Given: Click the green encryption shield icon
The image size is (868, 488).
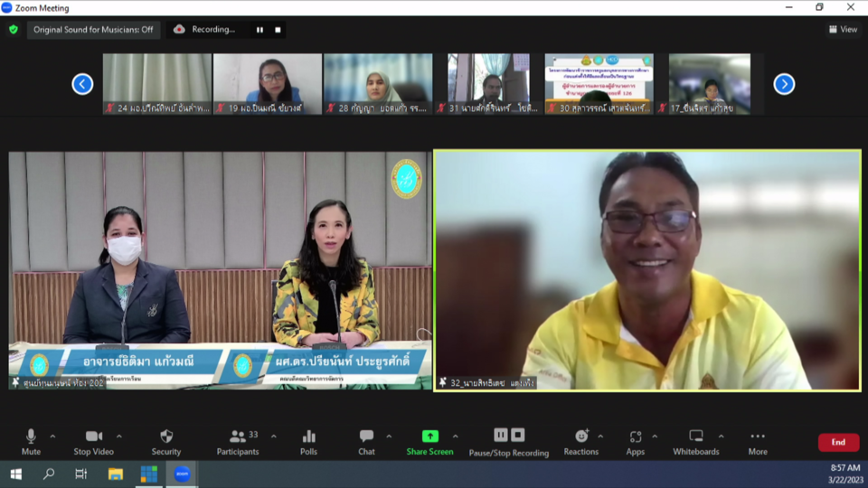Looking at the screenshot, I should coord(14,30).
